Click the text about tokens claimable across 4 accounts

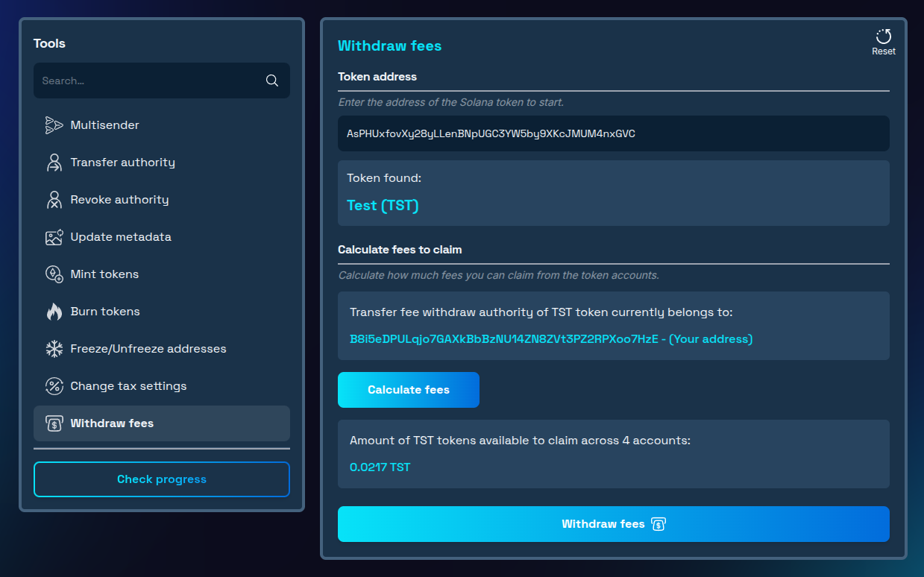[521, 441]
